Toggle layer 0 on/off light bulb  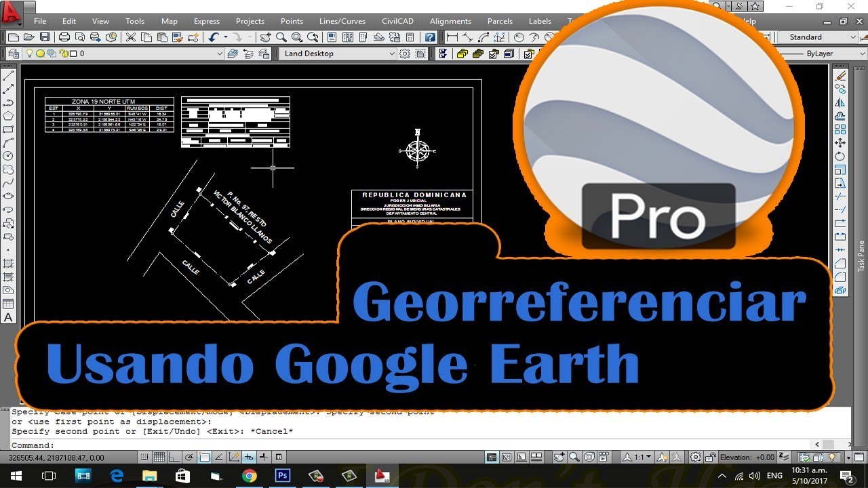click(30, 54)
